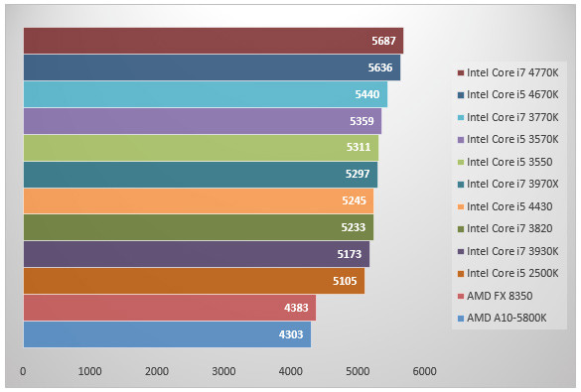Select the legend label Intel Core i5 4430
Image resolution: width=581 pixels, height=392 pixels.
click(509, 206)
